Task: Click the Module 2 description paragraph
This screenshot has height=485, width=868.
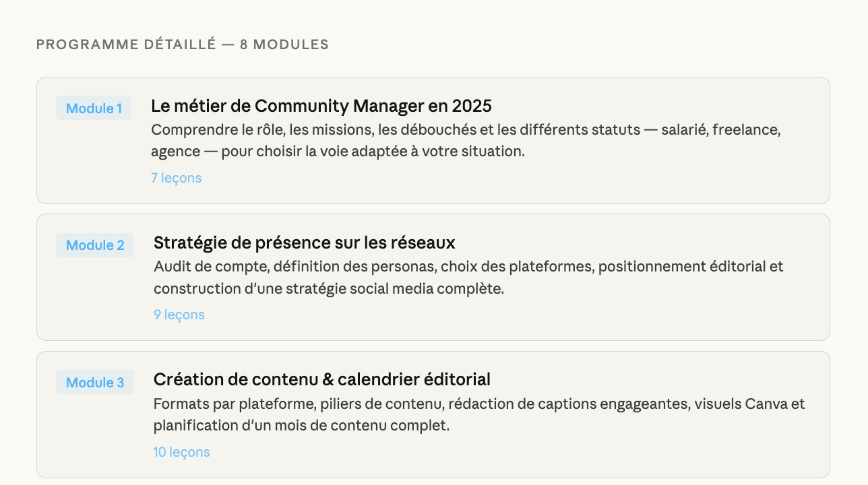Action: tap(468, 278)
